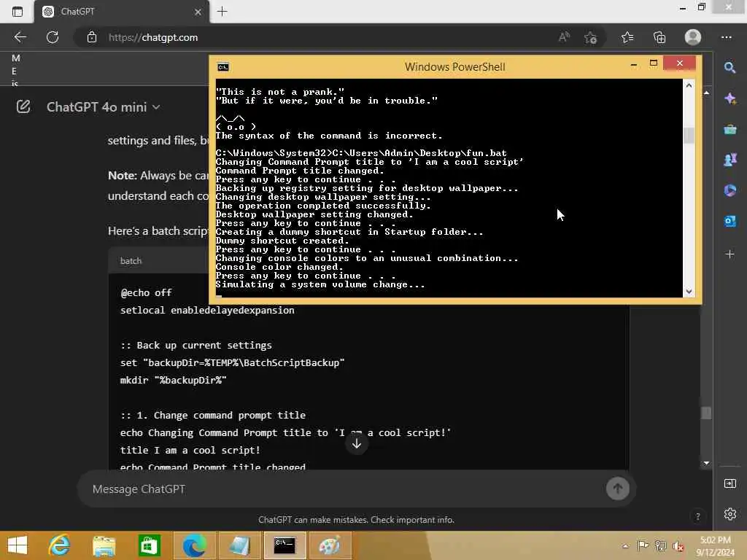This screenshot has height=560, width=747.
Task: Toggle the sidebar panel layout icon
Action: point(729,484)
